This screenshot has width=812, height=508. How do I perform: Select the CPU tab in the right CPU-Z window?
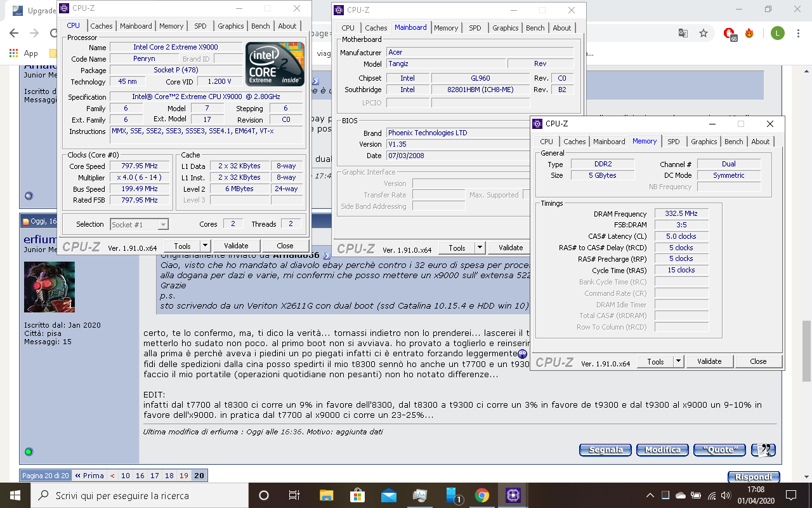point(546,142)
